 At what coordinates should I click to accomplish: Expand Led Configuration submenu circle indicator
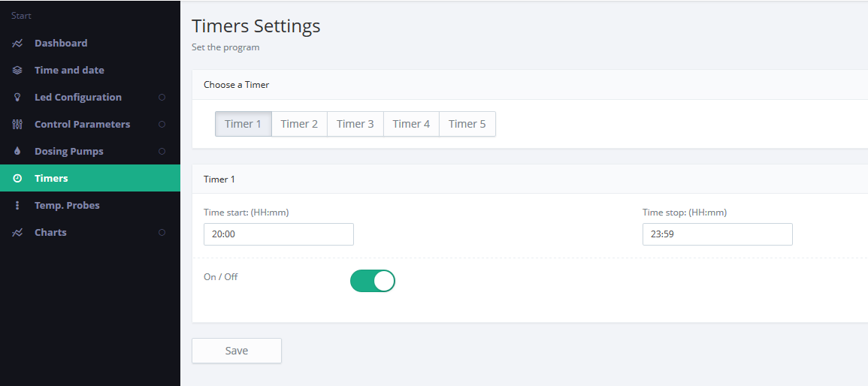tap(162, 98)
